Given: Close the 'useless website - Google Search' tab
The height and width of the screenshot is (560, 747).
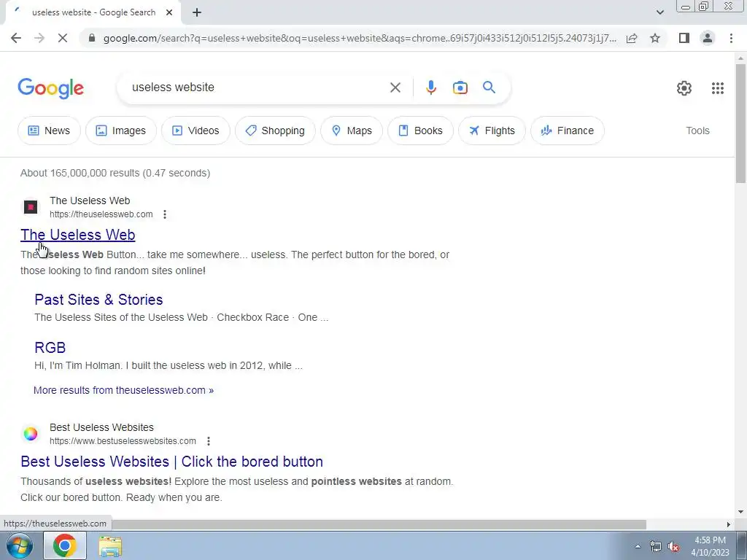Looking at the screenshot, I should click(x=169, y=12).
